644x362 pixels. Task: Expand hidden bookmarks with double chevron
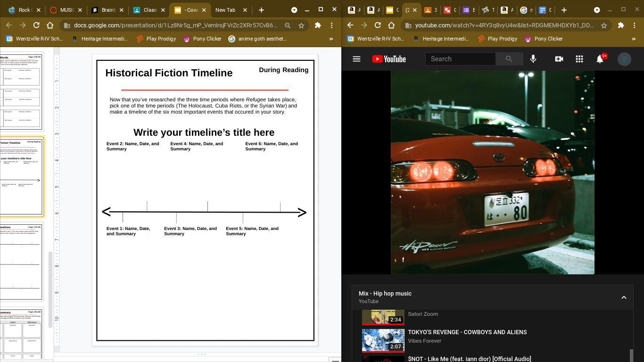331,39
